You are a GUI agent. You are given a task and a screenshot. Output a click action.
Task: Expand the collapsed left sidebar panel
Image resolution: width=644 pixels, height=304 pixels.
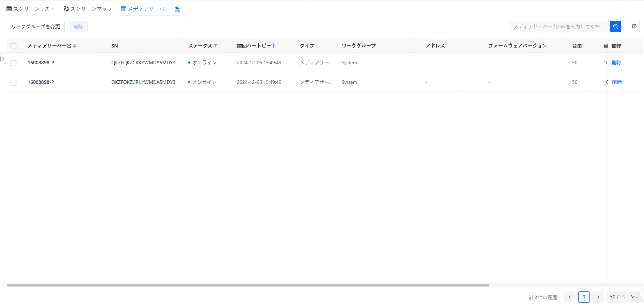3,59
